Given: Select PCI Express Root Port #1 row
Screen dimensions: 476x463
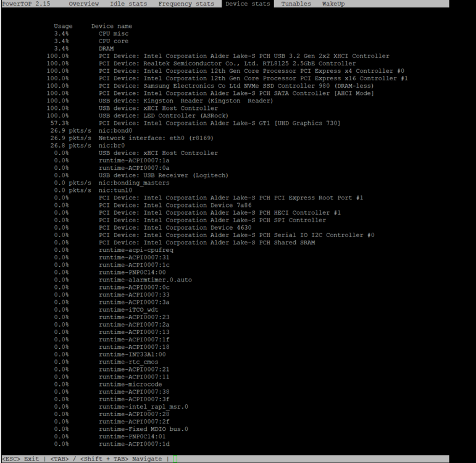Looking at the screenshot, I should [209, 198].
